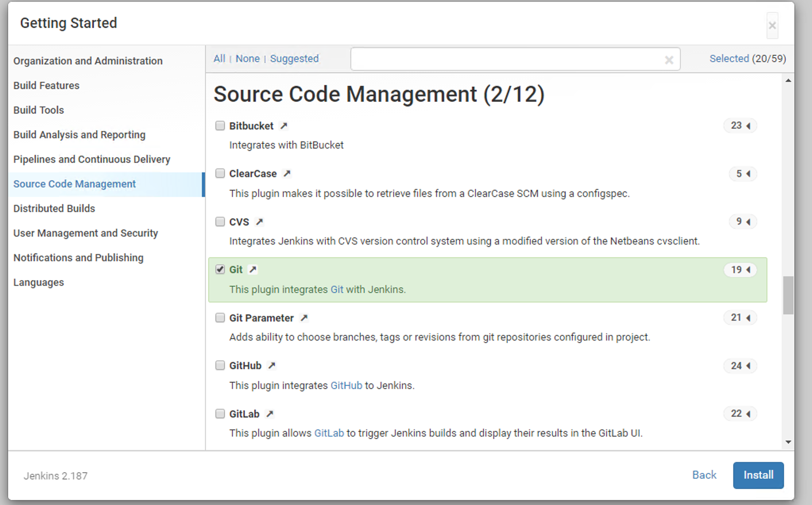This screenshot has height=505, width=812.
Task: Open Git plugin external link icon
Action: pyautogui.click(x=253, y=270)
